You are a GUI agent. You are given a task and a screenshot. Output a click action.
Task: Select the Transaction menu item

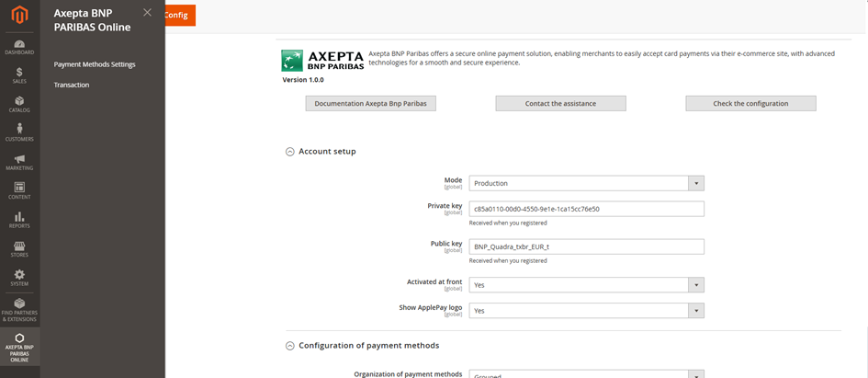tap(72, 85)
